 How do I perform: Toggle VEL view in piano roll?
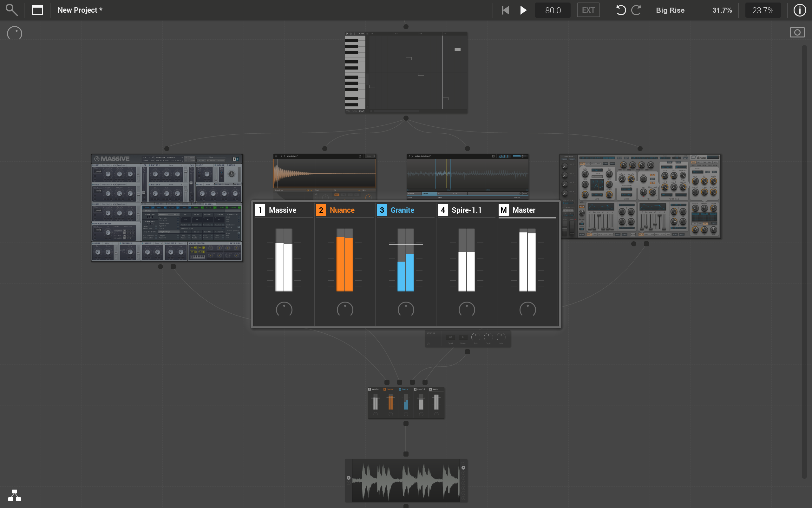[348, 111]
